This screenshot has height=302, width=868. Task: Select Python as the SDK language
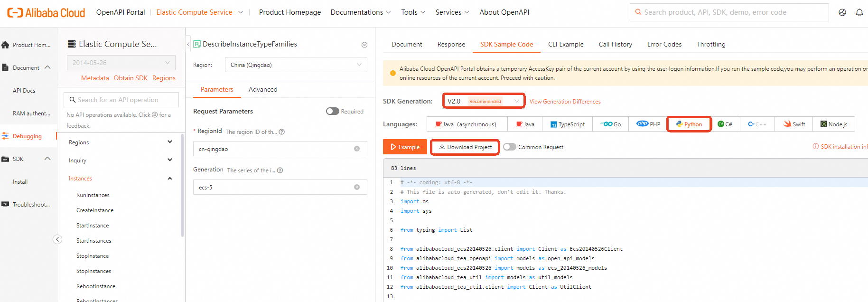click(x=689, y=124)
